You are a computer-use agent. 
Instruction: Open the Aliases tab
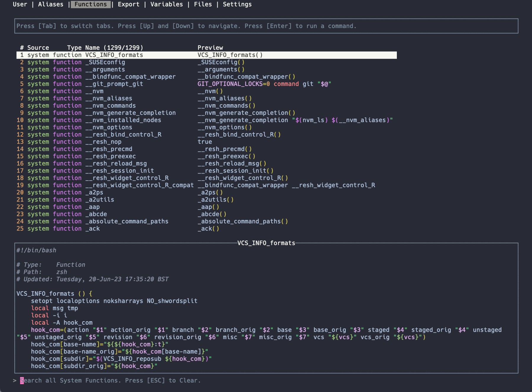click(x=51, y=4)
